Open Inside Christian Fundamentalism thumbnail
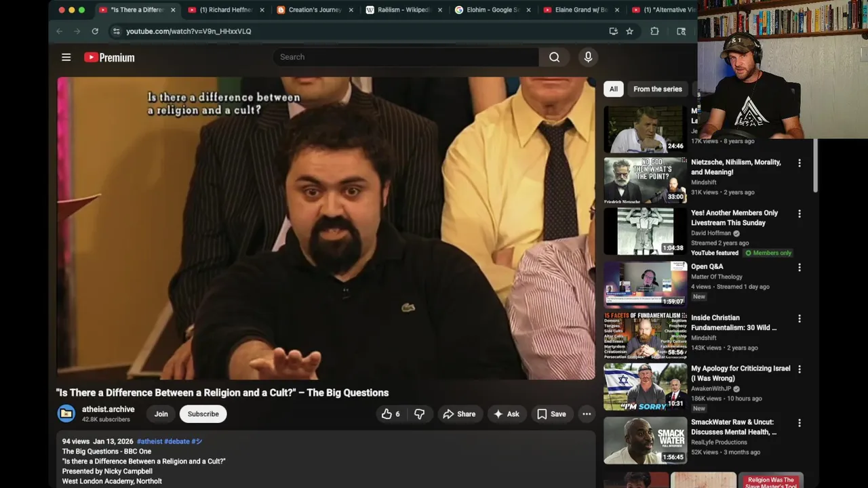The height and width of the screenshot is (488, 868). pos(645,335)
